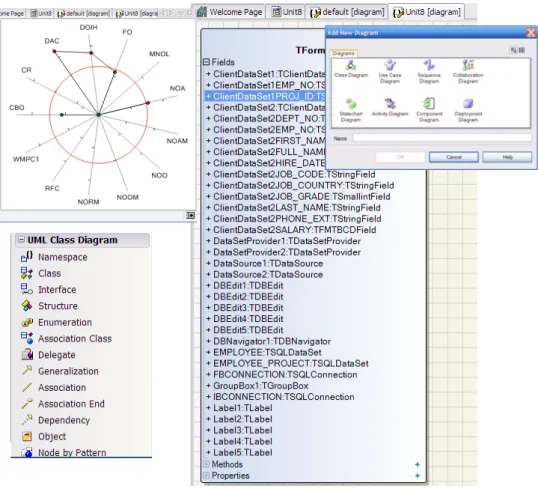The height and width of the screenshot is (489, 538).
Task: Click Cancel in Add New Diagram dialog
Action: pyautogui.click(x=454, y=157)
